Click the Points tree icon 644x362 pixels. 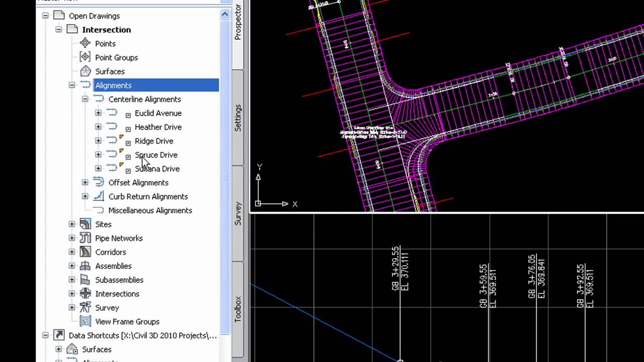(86, 43)
